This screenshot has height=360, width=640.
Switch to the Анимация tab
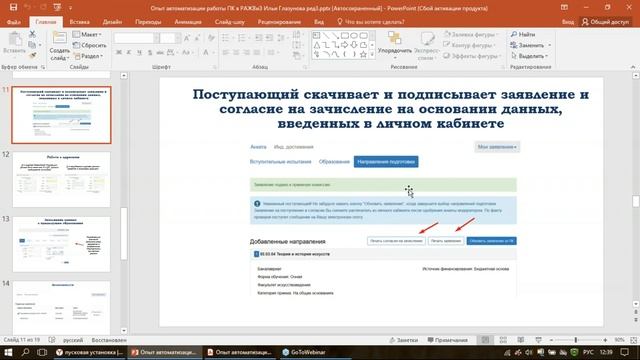pos(188,22)
